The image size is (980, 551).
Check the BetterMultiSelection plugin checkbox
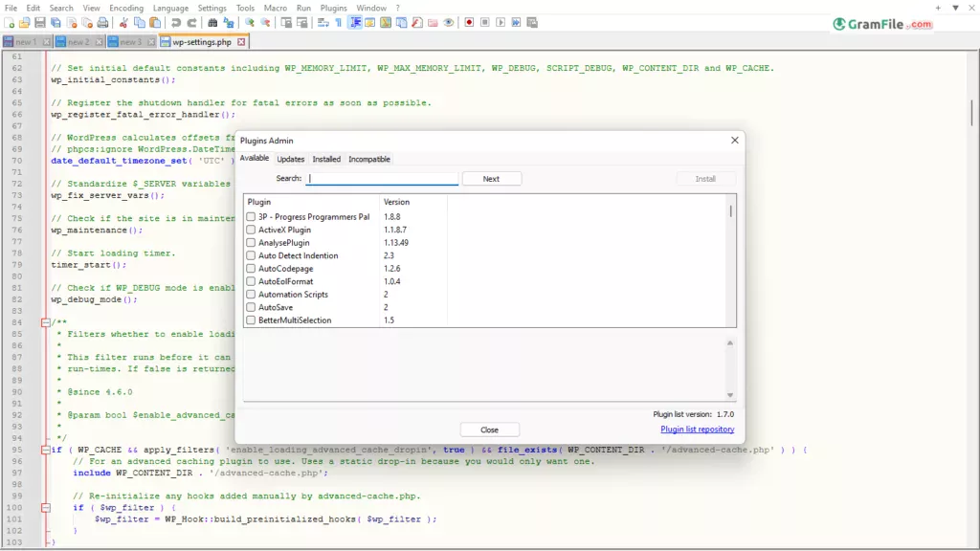pos(251,320)
